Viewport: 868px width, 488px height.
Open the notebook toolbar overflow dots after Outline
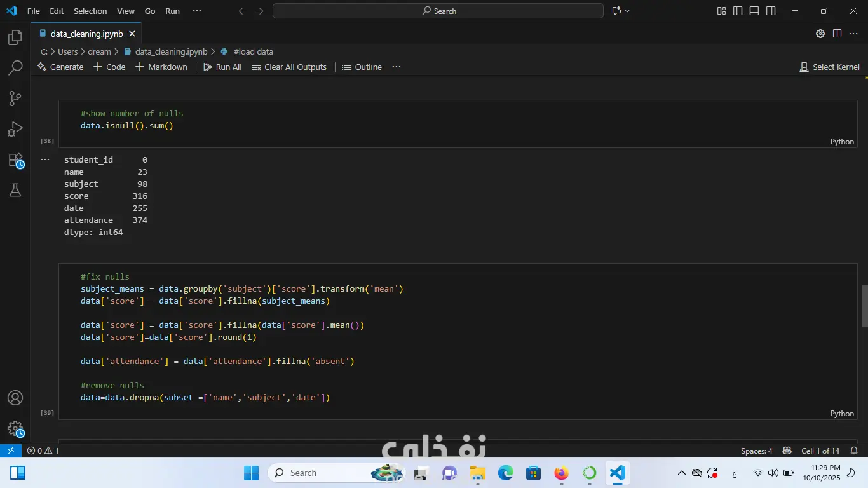coord(397,67)
